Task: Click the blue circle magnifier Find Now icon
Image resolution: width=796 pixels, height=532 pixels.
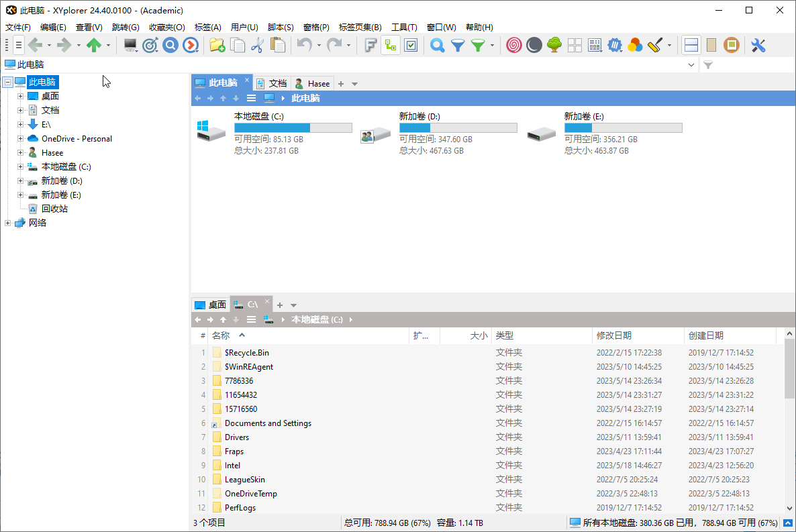Action: tap(170, 45)
